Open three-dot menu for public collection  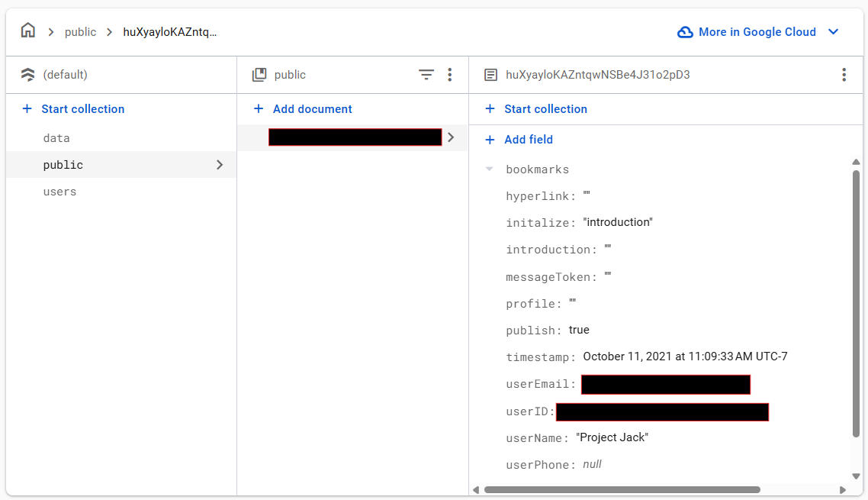tap(449, 74)
